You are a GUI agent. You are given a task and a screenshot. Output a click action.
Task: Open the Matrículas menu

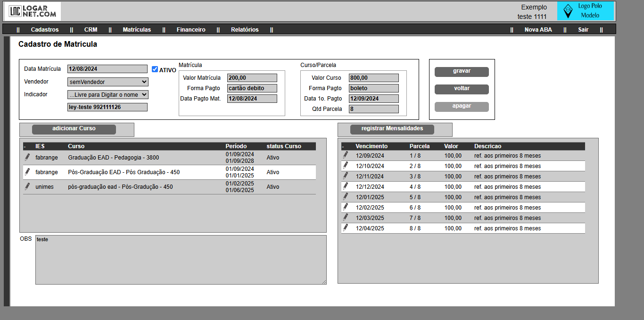pyautogui.click(x=137, y=30)
